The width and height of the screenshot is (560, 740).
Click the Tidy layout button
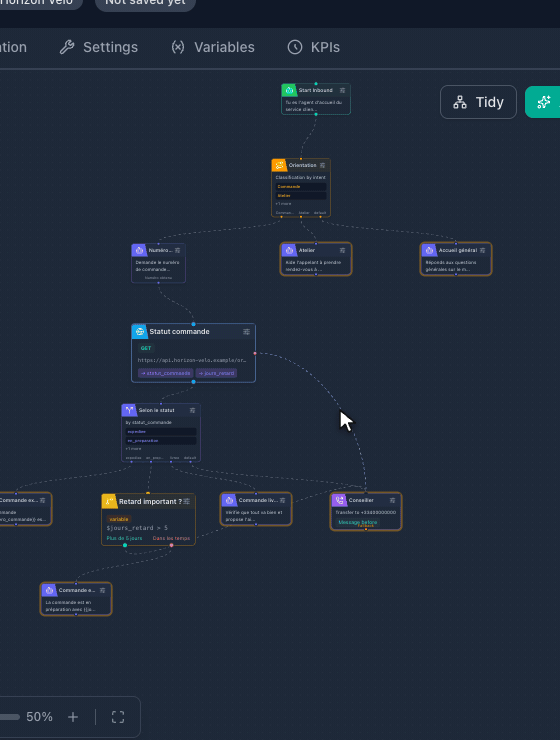coord(478,102)
